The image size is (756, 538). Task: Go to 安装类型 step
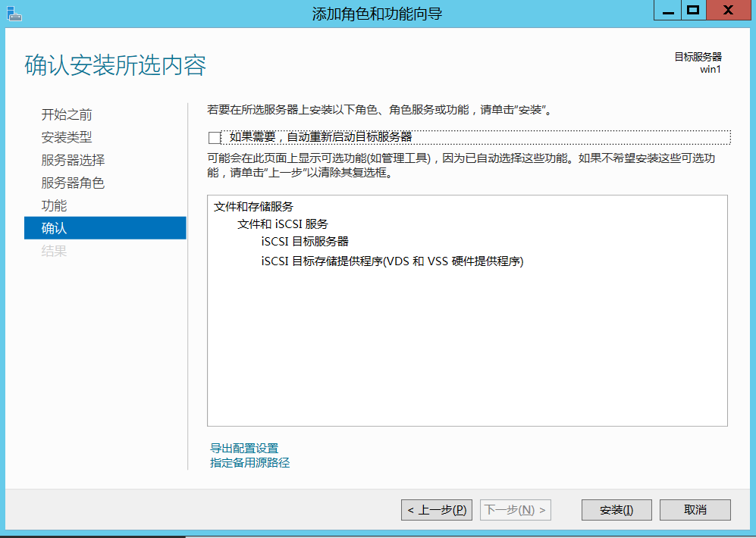(x=67, y=137)
